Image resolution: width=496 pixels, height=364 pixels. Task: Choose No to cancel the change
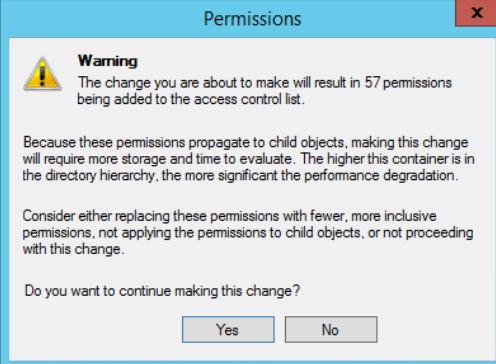coord(331,330)
